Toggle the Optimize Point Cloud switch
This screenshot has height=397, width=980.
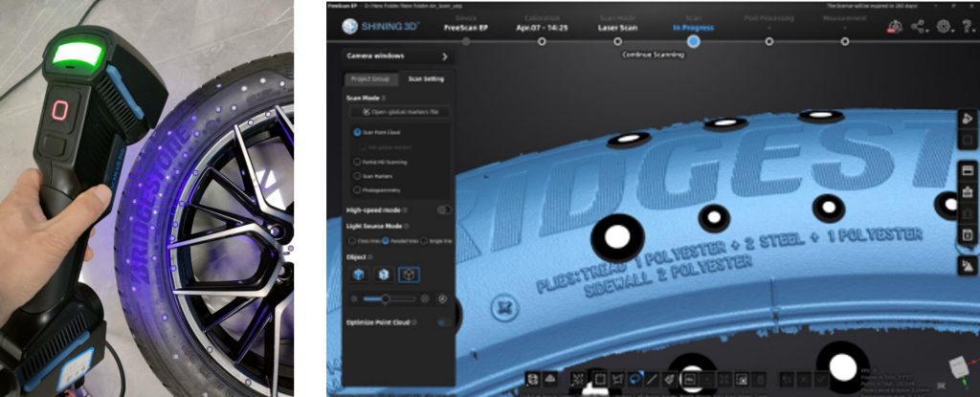445,322
